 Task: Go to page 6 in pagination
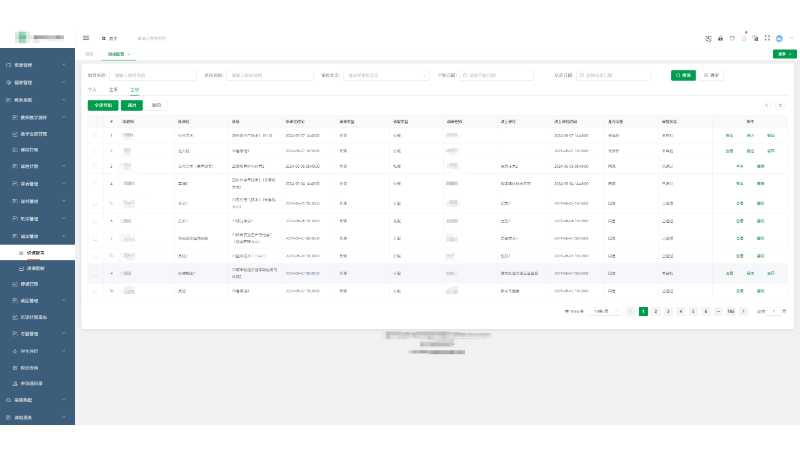(706, 311)
